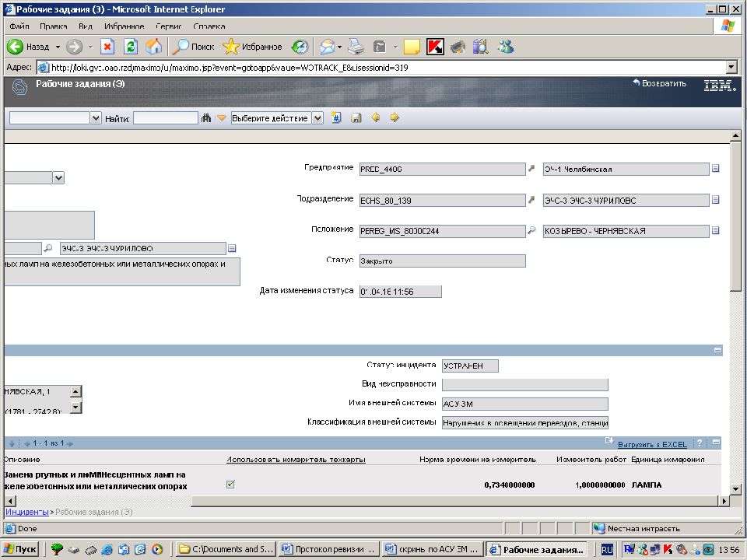Screen dimensions: 747x560
Task: Click the IE Home icon
Action: (153, 47)
